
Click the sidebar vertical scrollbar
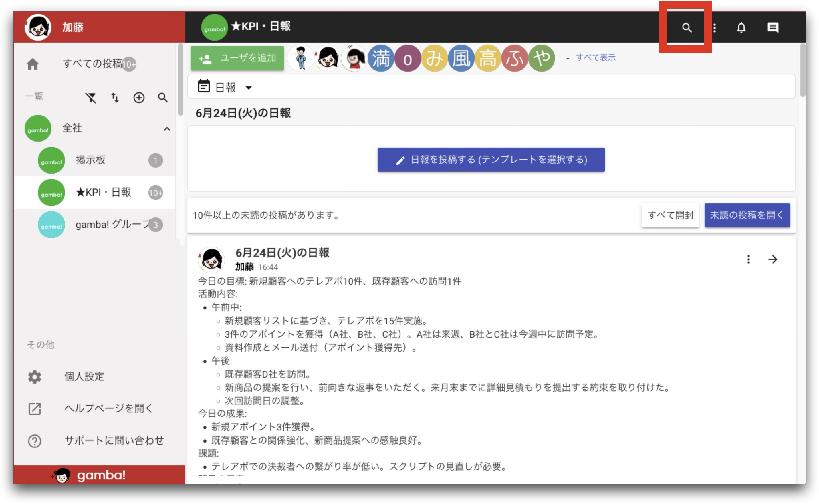click(180, 80)
